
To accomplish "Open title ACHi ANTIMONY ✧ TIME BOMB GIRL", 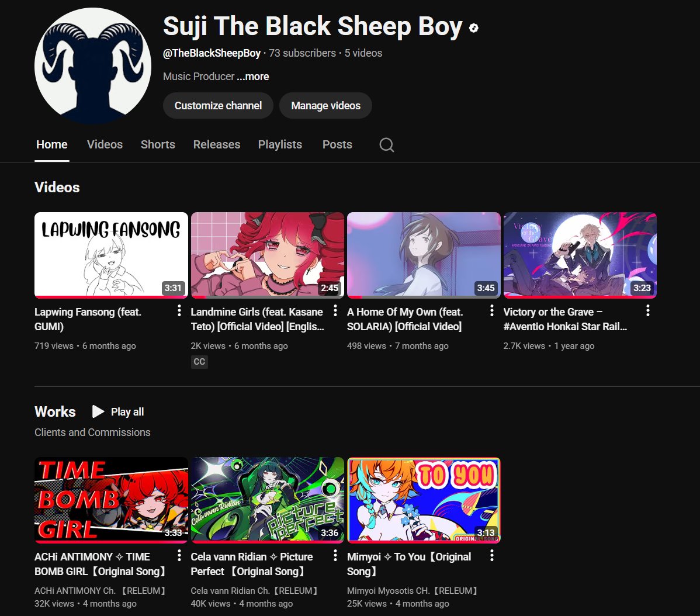I will pos(100,564).
